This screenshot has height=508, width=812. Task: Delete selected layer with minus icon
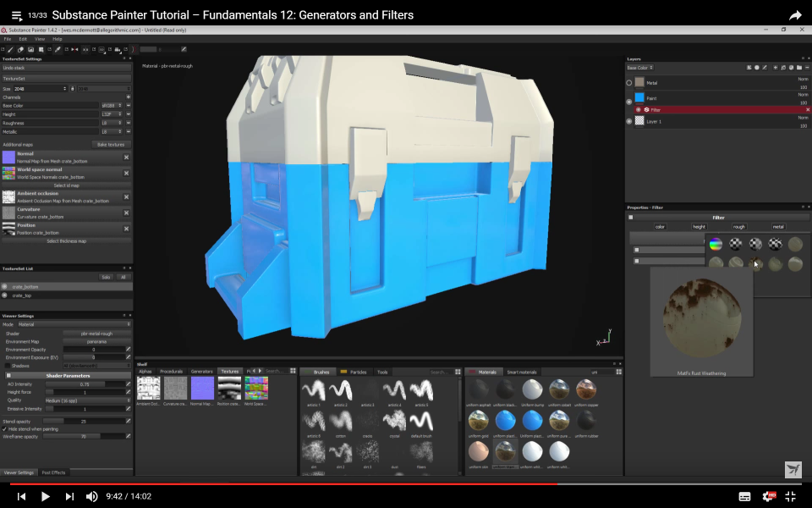pos(807,68)
